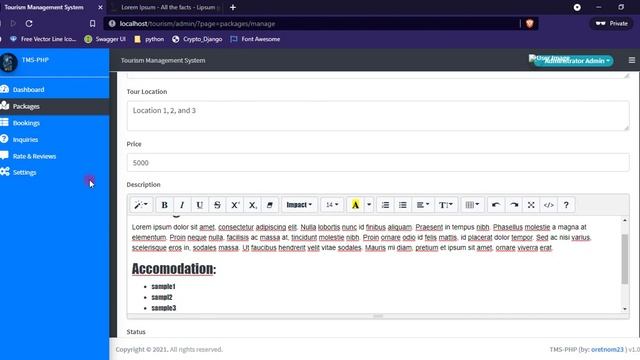Open the Impact font family dropdown
Viewport: 640px width, 360px height.
(x=299, y=205)
